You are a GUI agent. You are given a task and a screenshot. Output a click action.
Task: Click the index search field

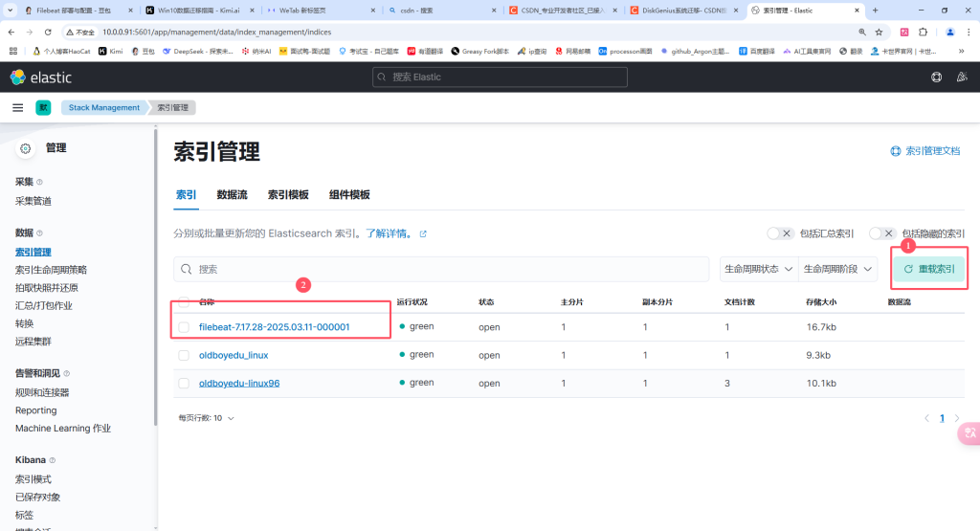[440, 270]
